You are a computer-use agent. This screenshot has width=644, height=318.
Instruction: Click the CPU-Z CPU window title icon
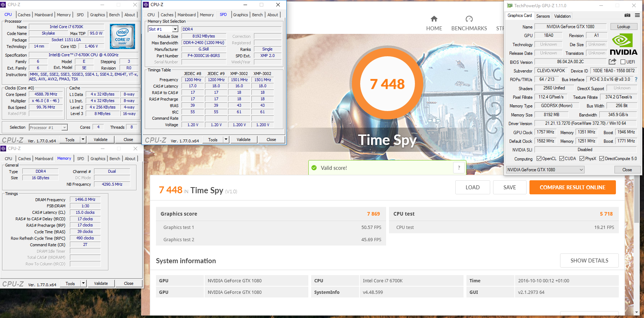[3, 5]
